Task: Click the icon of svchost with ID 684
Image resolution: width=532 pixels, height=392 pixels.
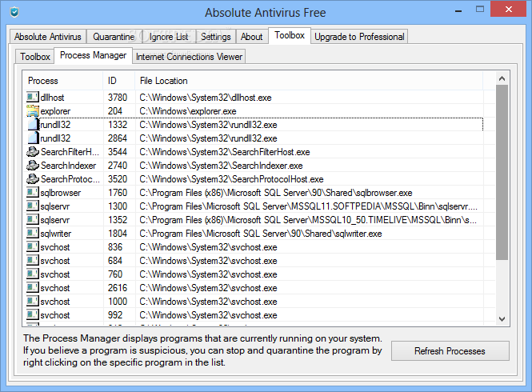Action: click(x=33, y=260)
